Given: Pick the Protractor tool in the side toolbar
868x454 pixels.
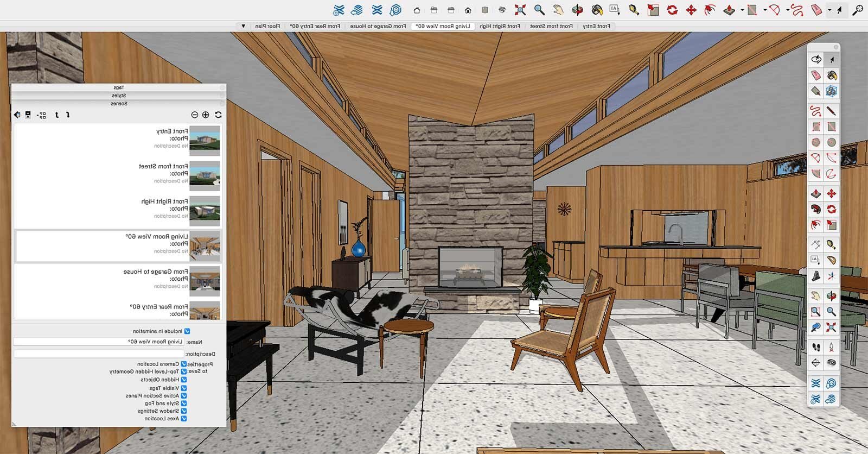Looking at the screenshot, I should (831, 261).
